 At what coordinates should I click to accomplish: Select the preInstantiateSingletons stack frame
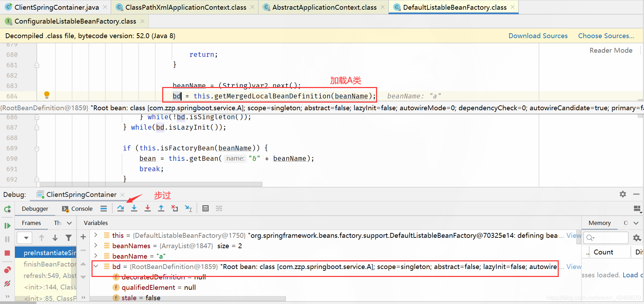pyautogui.click(x=46, y=253)
